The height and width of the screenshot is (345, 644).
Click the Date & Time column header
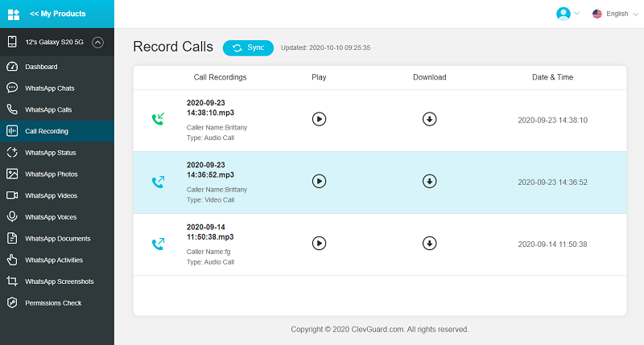(x=552, y=77)
